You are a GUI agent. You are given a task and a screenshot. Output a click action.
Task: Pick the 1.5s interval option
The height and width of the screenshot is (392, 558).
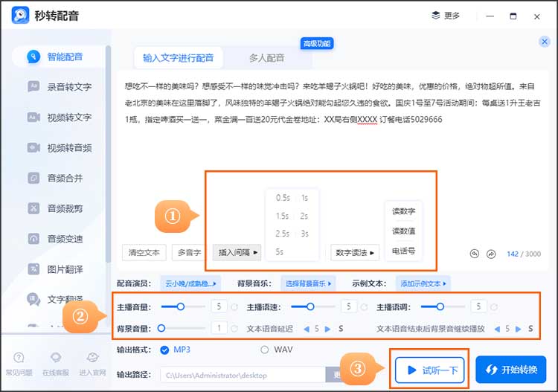click(x=282, y=216)
